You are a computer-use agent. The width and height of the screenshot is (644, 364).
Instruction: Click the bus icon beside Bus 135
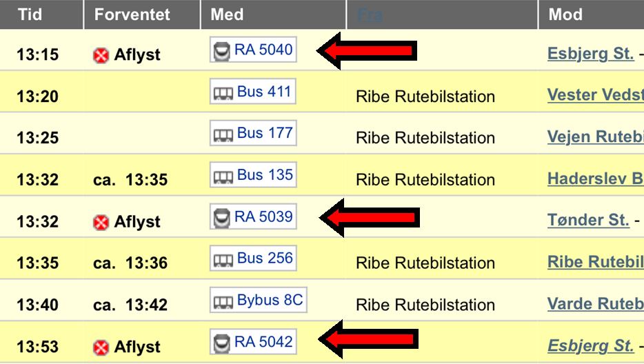[223, 176]
